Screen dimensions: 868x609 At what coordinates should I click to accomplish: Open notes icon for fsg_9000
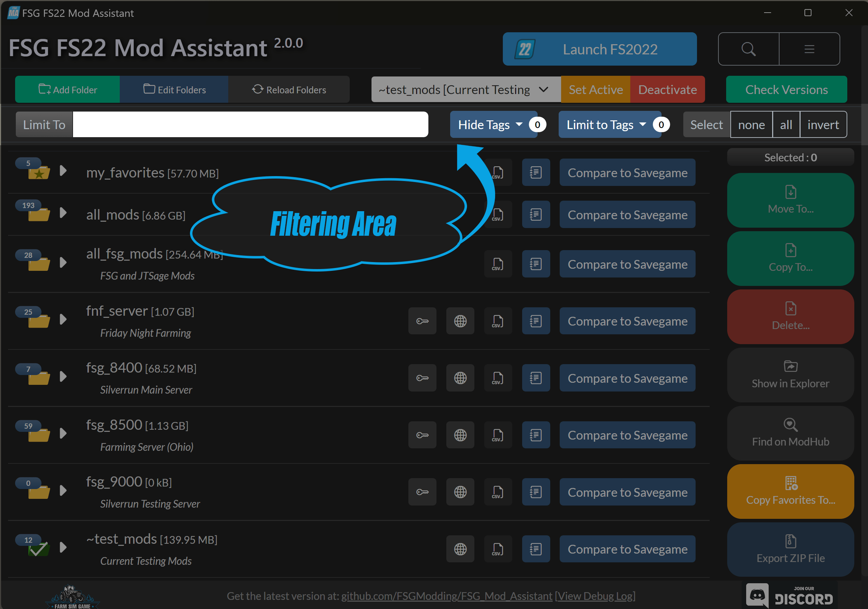coord(535,492)
